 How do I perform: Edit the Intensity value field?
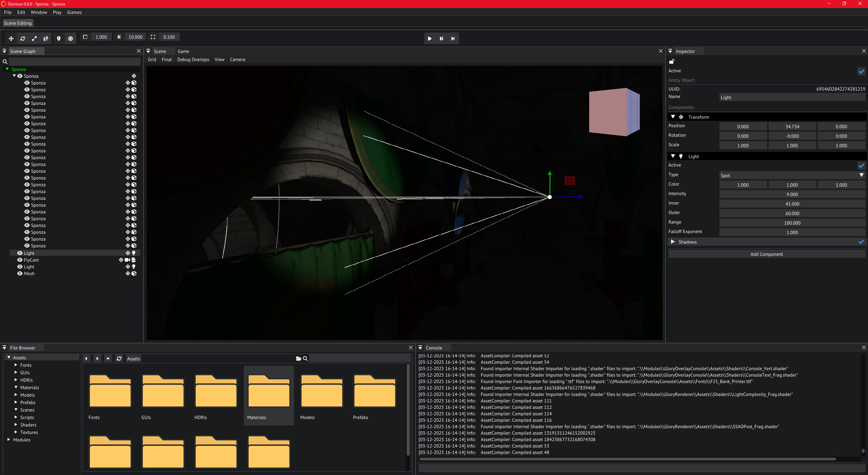[x=792, y=194]
